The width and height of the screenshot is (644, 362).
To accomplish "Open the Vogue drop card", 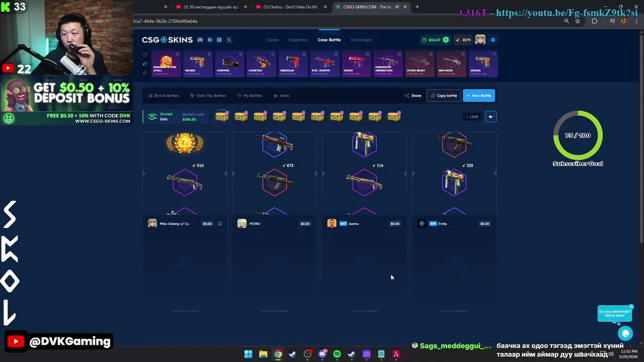I will (x=356, y=64).
